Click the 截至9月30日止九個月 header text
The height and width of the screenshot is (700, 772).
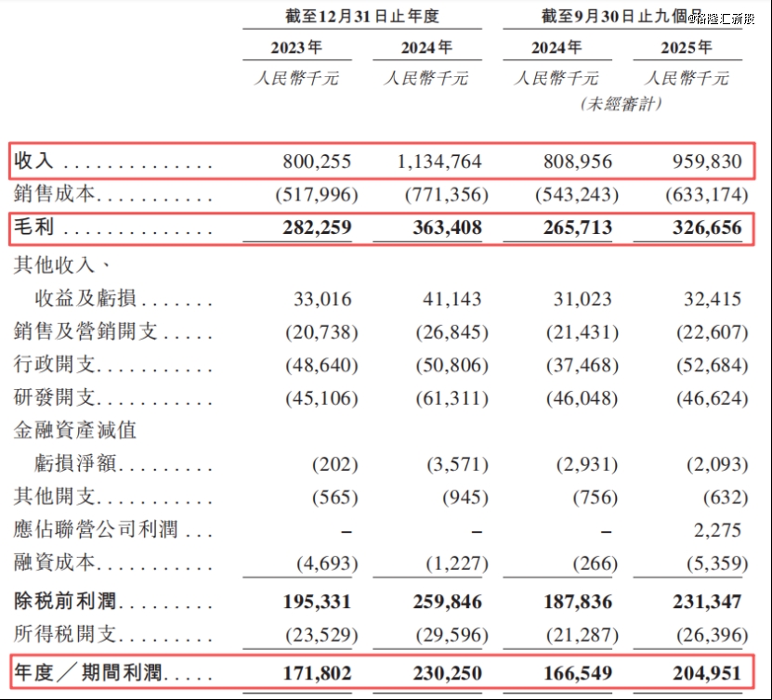tap(622, 16)
